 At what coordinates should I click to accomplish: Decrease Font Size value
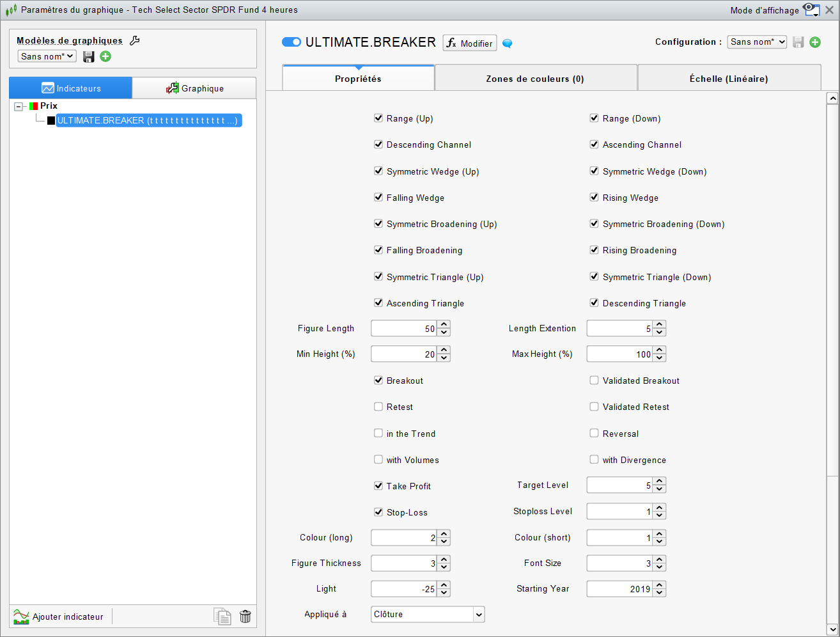[x=660, y=567]
